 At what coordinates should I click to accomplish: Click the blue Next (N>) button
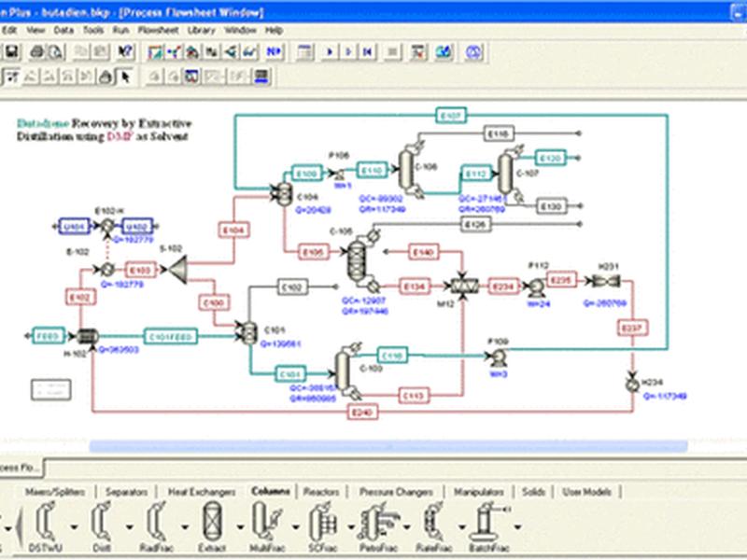[x=274, y=51]
